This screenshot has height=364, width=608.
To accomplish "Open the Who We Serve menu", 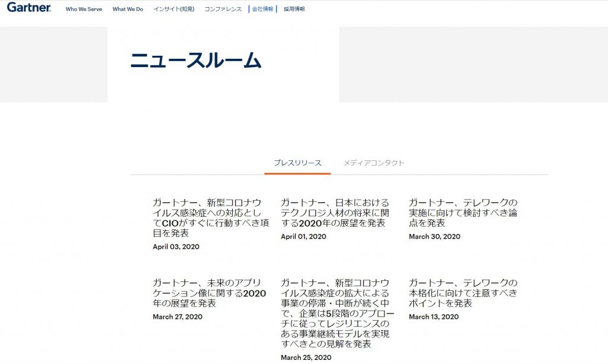I will (84, 10).
